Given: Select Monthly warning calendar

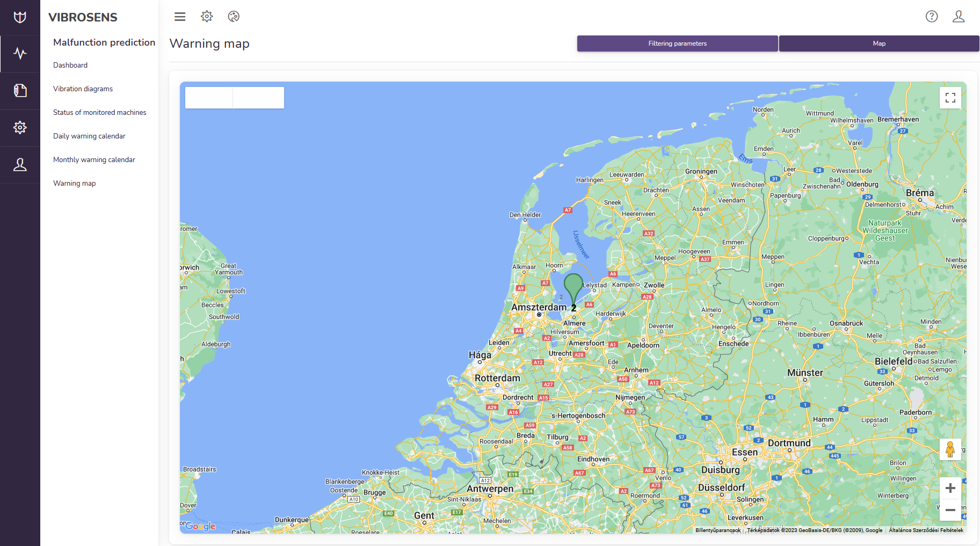Looking at the screenshot, I should pos(94,159).
